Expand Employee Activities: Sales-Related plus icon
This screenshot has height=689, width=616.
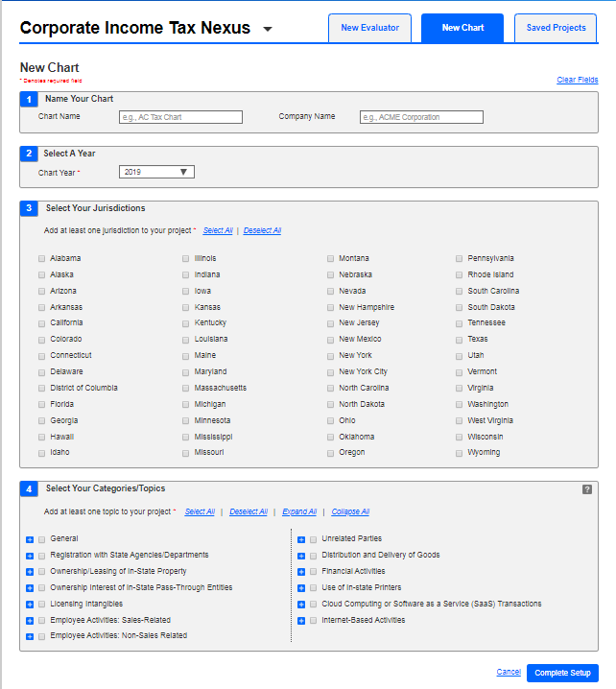[30, 621]
